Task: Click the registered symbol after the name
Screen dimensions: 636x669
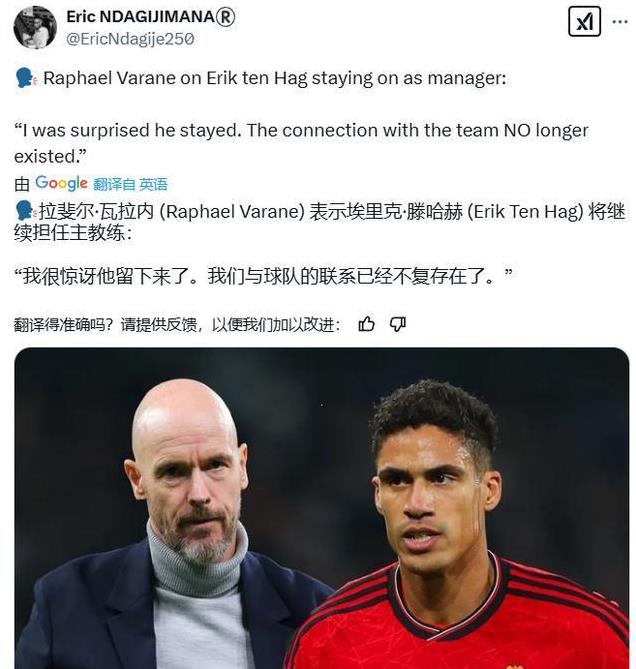Action: [226, 17]
